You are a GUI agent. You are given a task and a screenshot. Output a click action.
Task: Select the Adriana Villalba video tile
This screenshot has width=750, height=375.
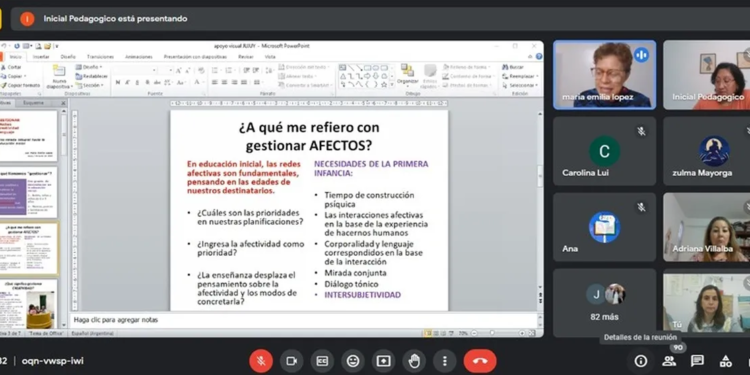tap(706, 227)
